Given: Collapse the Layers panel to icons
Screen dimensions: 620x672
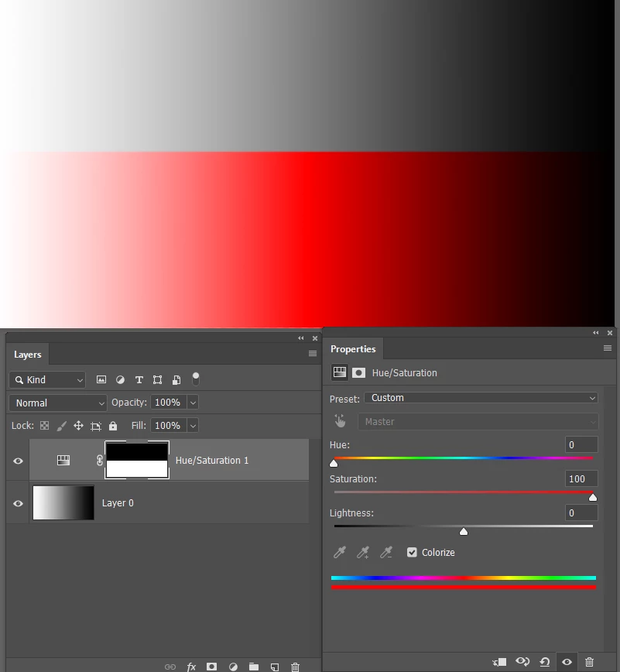Looking at the screenshot, I should click(301, 338).
